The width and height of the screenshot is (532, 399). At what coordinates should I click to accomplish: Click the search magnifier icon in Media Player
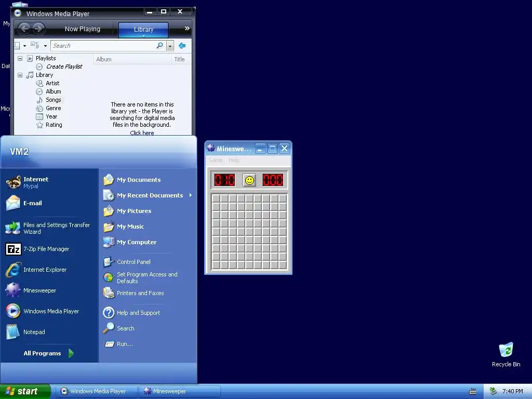(159, 46)
